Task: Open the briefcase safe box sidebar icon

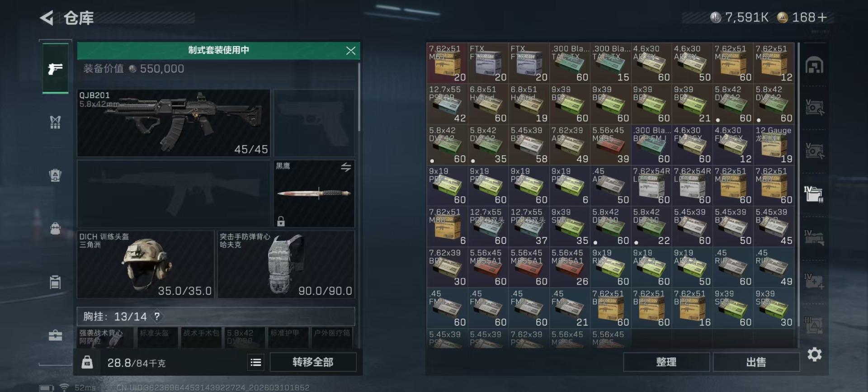Action: coord(55,335)
